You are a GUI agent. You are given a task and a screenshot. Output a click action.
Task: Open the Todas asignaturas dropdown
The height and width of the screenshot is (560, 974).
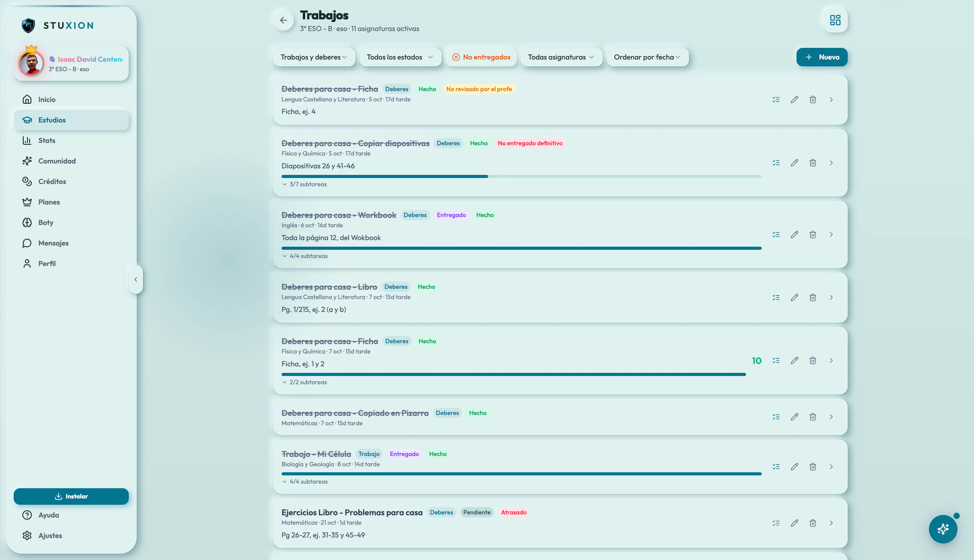pos(561,57)
